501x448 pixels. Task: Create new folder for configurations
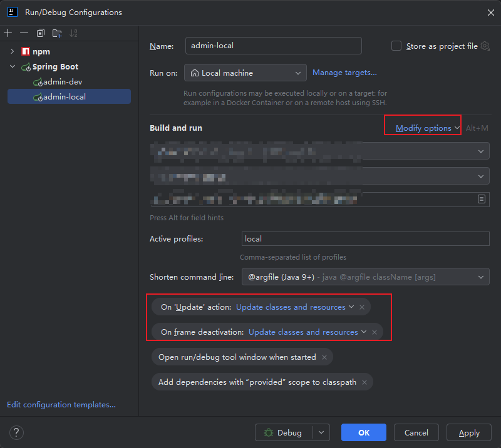pos(57,33)
